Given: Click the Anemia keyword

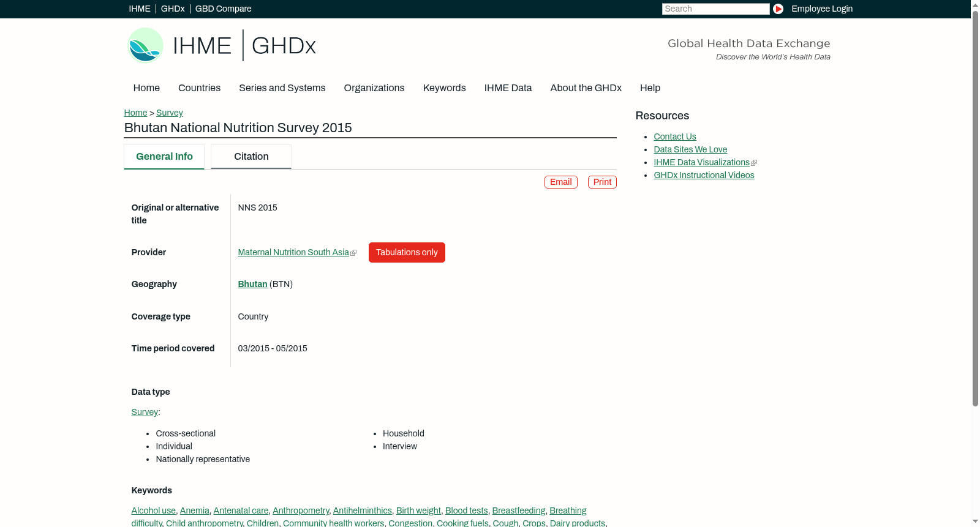Looking at the screenshot, I should [x=195, y=510].
